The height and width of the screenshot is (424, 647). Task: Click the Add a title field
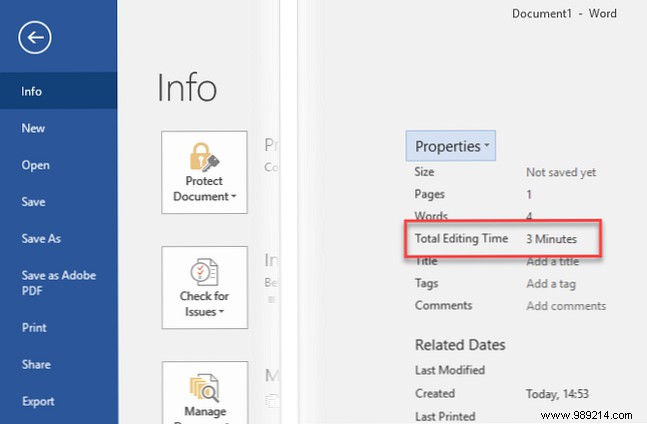click(x=553, y=261)
